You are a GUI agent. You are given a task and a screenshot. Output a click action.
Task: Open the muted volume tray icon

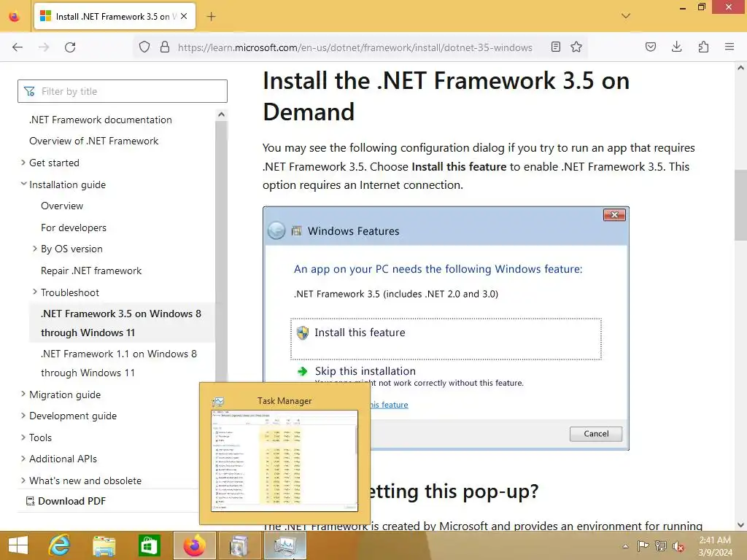pos(678,546)
